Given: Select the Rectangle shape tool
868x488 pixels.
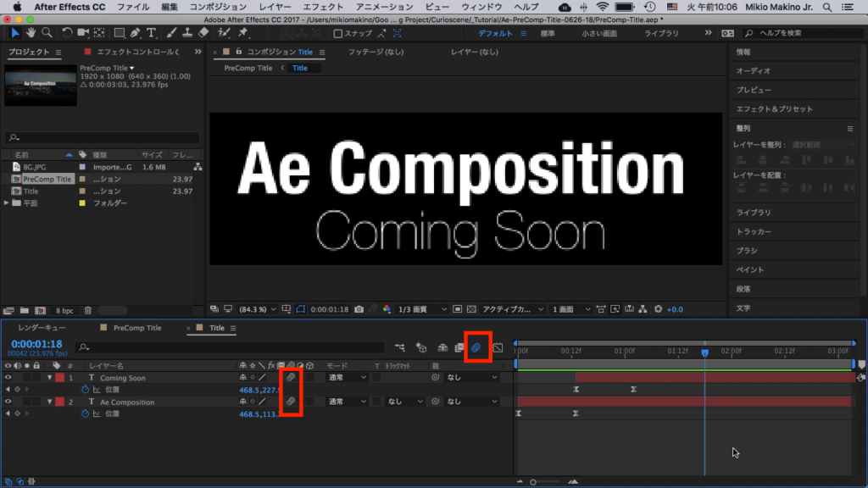Looking at the screenshot, I should pos(119,33).
